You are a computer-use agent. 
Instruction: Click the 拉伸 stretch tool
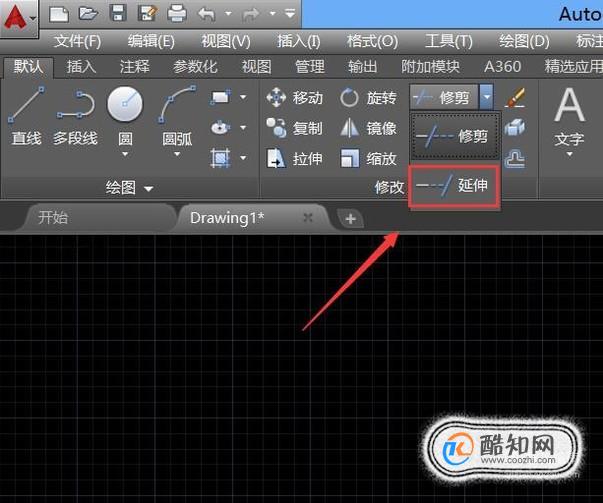(295, 158)
